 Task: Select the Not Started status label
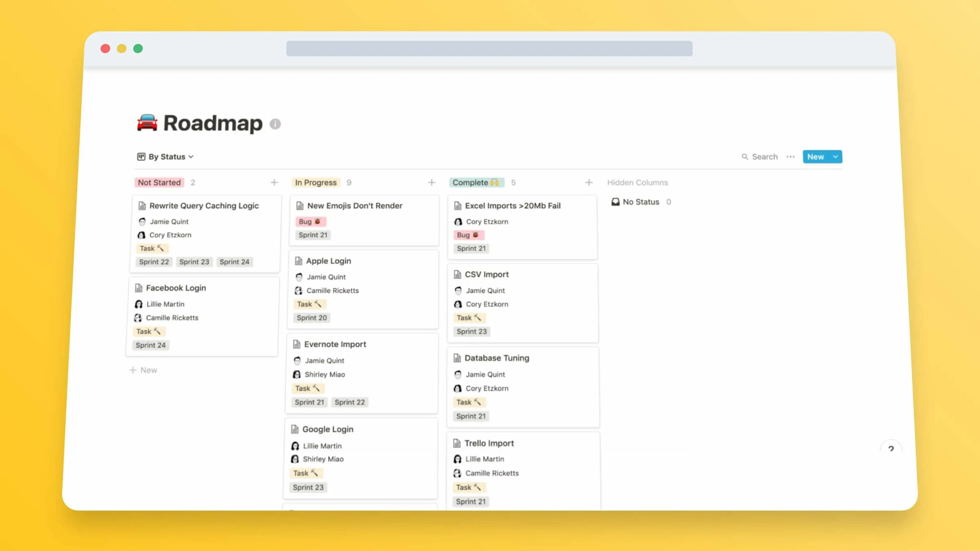(159, 182)
